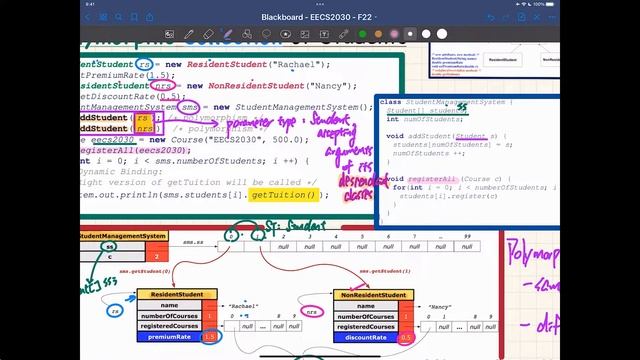Click the NonResidentStudent object header

click(373, 295)
